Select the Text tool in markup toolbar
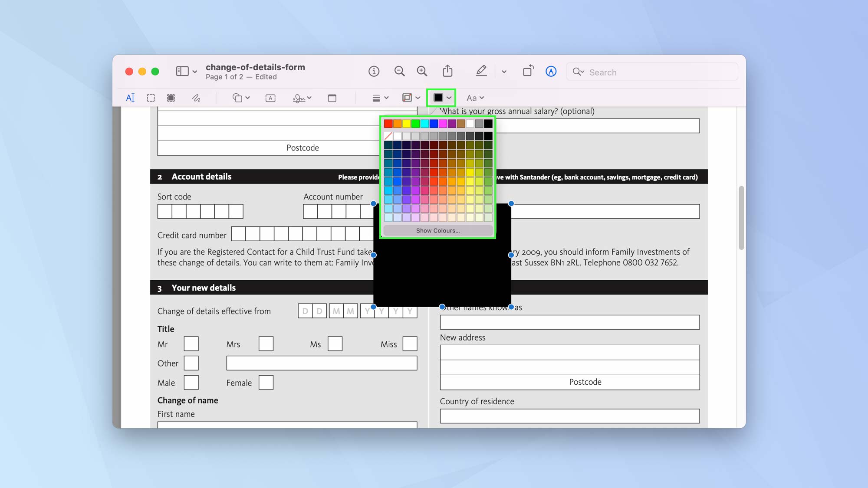The height and width of the screenshot is (488, 868). point(130,98)
